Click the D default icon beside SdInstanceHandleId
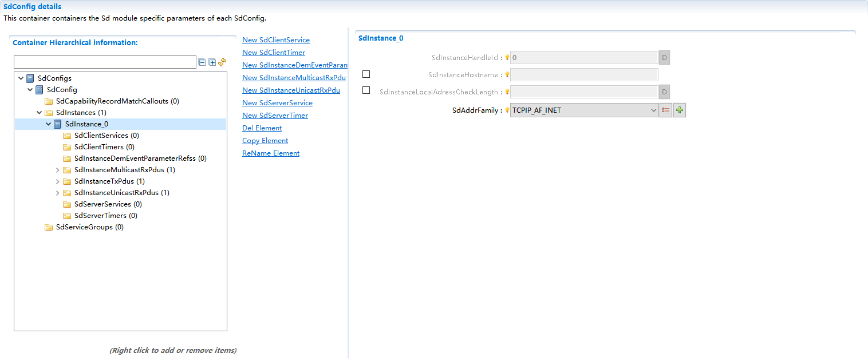 [664, 57]
